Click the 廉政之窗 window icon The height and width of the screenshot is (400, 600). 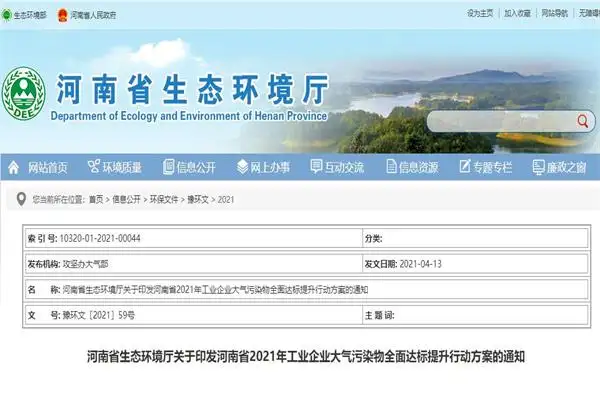[x=536, y=167]
